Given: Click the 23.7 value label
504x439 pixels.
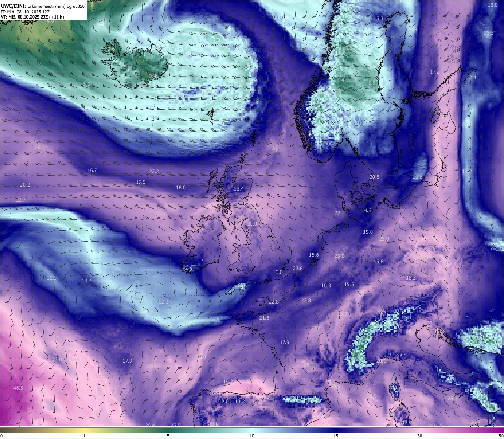Looking at the screenshot, I should (x=21, y=200).
